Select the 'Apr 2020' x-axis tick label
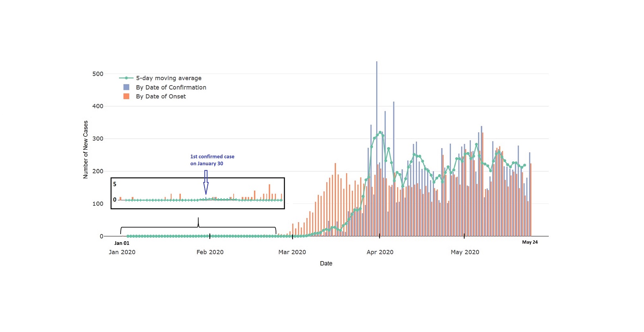This screenshot has height=332, width=644. (x=380, y=252)
